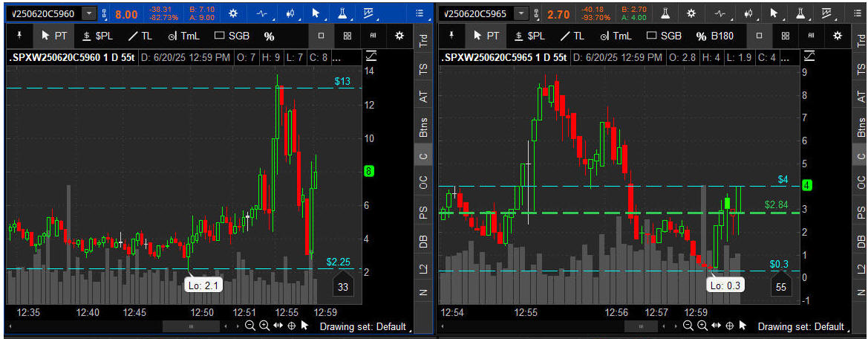Select crosshair icon below left chart
Viewport: 868px width, 339px height.
(x=291, y=326)
